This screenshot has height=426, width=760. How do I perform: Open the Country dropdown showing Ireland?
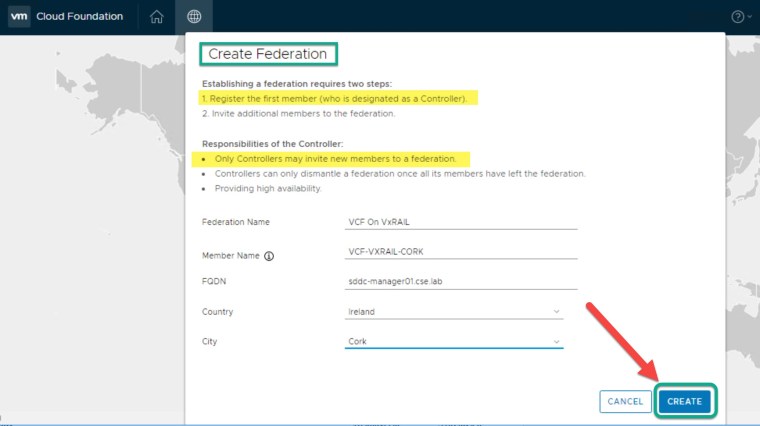454,312
